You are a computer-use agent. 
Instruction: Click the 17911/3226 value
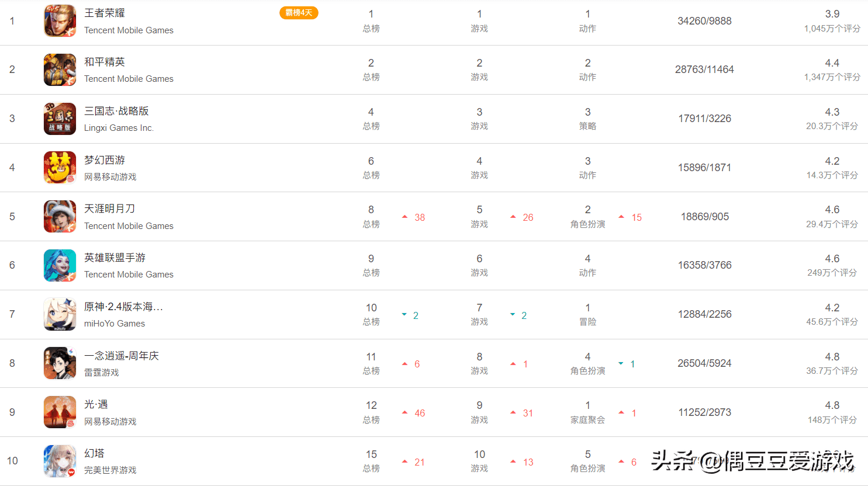[x=704, y=119]
